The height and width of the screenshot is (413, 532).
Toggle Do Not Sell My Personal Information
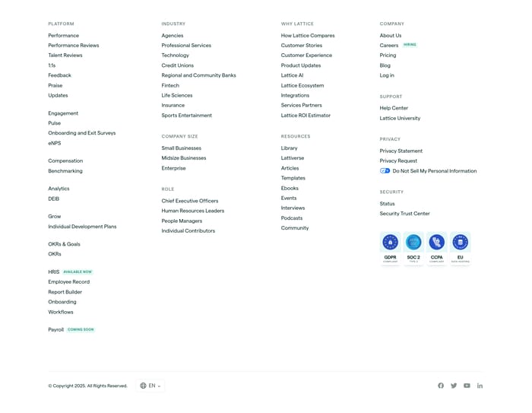385,171
